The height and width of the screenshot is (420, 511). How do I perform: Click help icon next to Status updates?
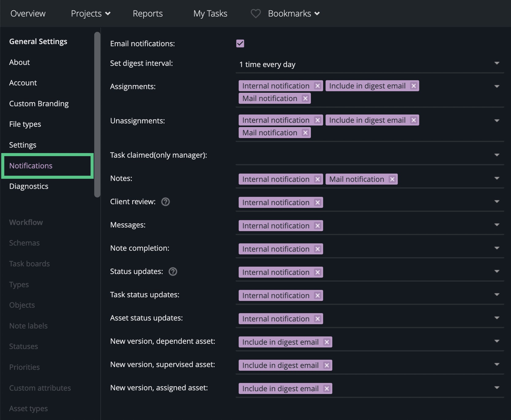(173, 272)
